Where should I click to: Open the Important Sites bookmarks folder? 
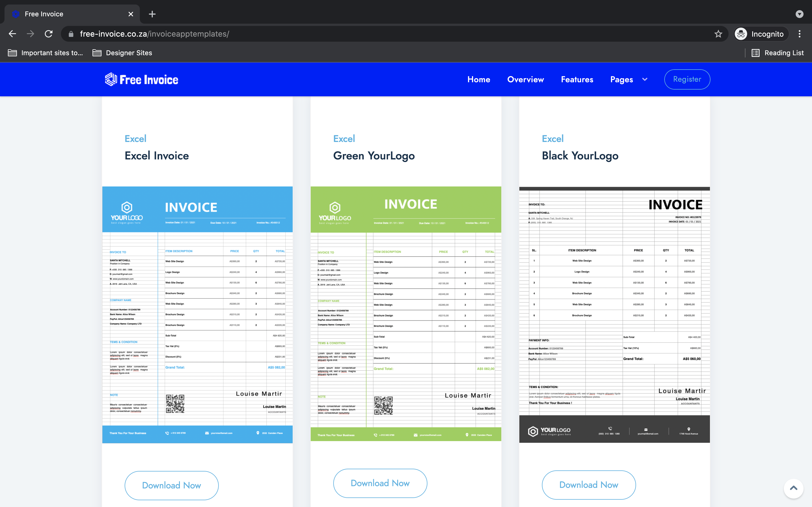45,53
